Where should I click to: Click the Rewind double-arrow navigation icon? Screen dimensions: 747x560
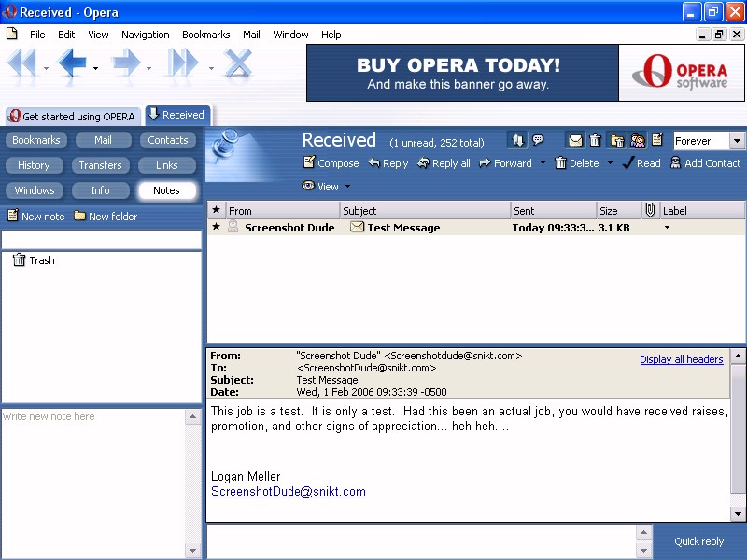21,63
